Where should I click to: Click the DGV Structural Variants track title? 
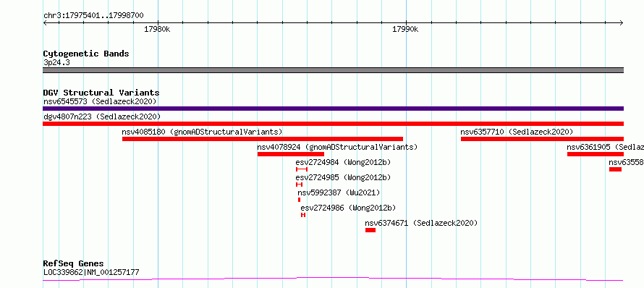pos(101,93)
